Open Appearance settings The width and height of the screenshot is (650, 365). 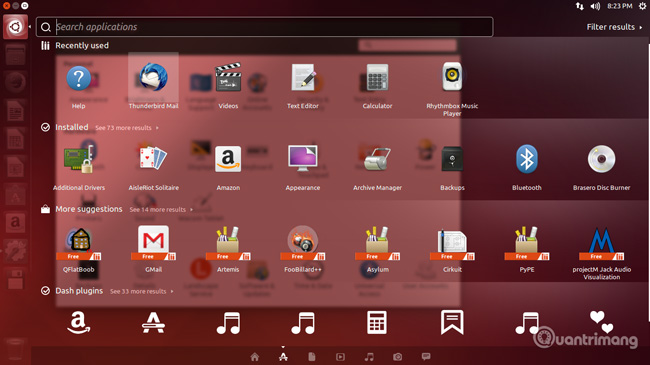pos(303,158)
